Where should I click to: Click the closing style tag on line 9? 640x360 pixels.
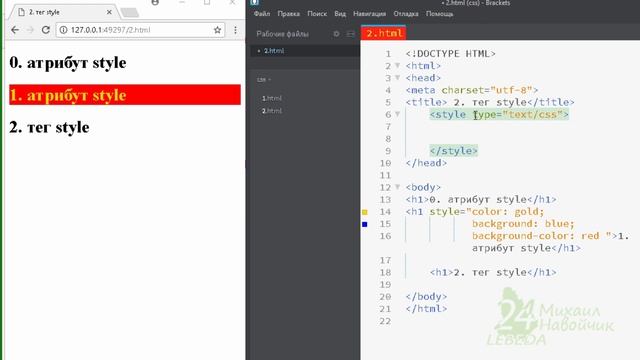(453, 151)
